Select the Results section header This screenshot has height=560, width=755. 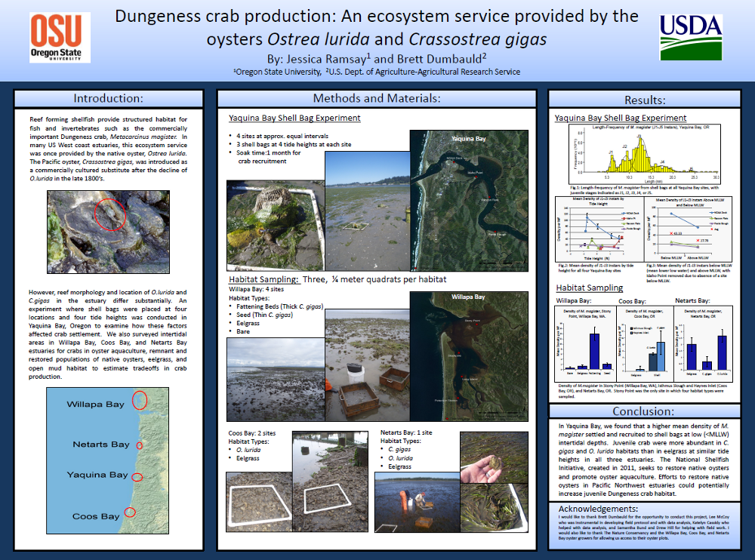pyautogui.click(x=644, y=99)
